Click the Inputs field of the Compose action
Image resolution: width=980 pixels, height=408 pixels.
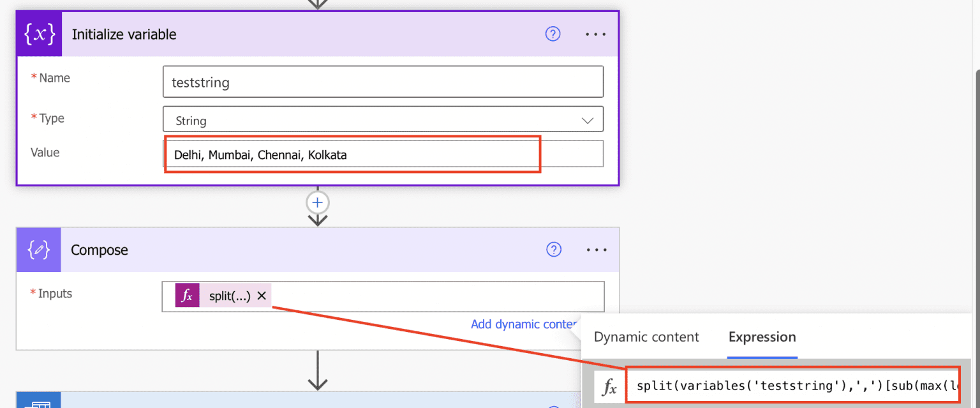447,296
